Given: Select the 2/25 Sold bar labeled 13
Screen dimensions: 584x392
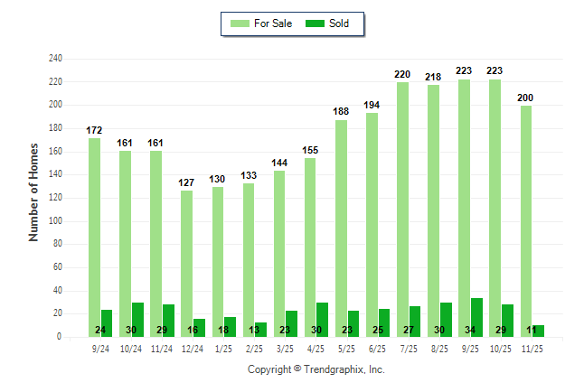Looking at the screenshot, I should (x=261, y=330).
